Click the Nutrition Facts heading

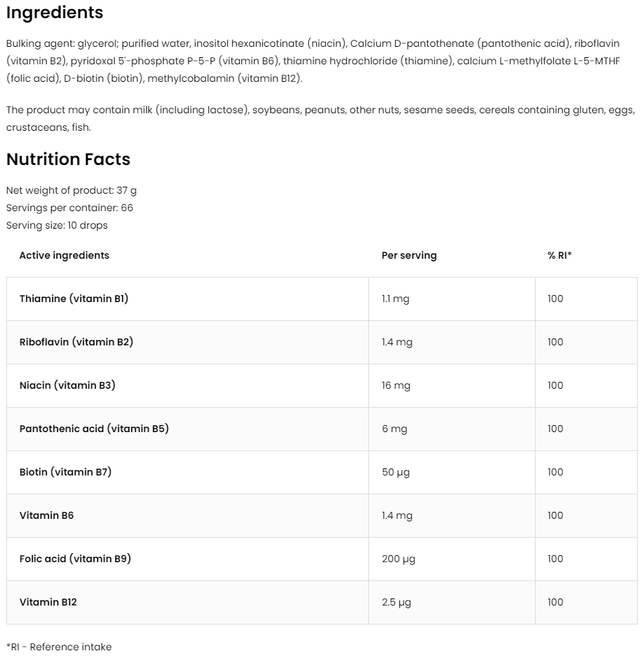click(68, 159)
